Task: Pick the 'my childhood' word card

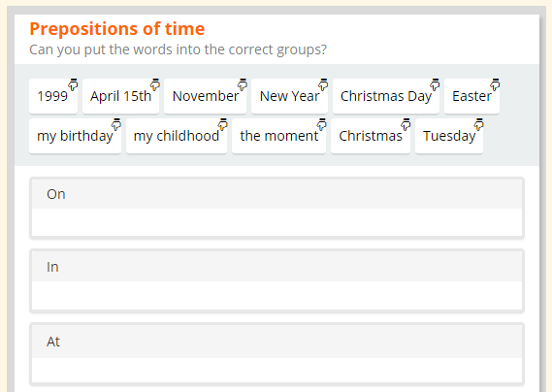Action: click(177, 136)
